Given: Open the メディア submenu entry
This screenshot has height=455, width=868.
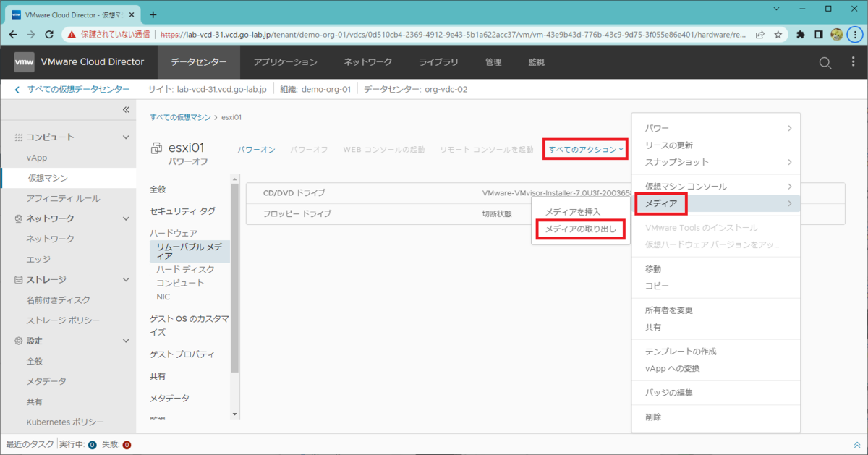Looking at the screenshot, I should [716, 204].
